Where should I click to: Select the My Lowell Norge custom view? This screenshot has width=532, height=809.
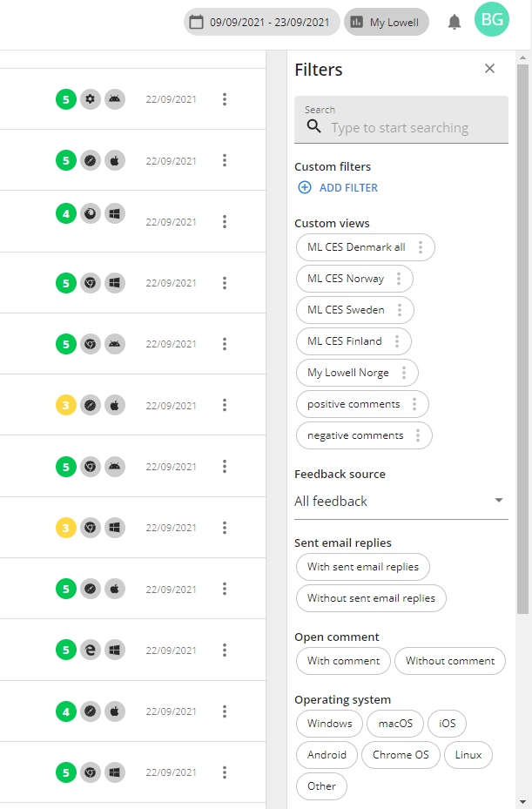point(348,373)
